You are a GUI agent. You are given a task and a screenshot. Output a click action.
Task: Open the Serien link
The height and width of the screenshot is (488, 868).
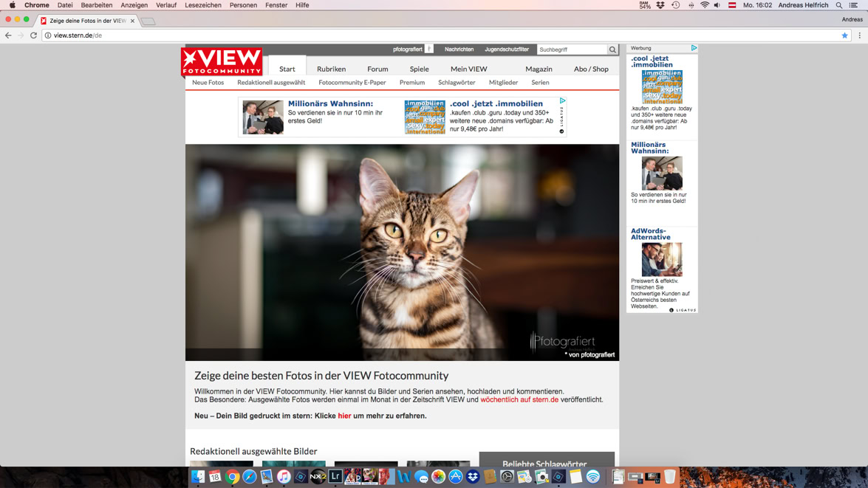point(540,83)
